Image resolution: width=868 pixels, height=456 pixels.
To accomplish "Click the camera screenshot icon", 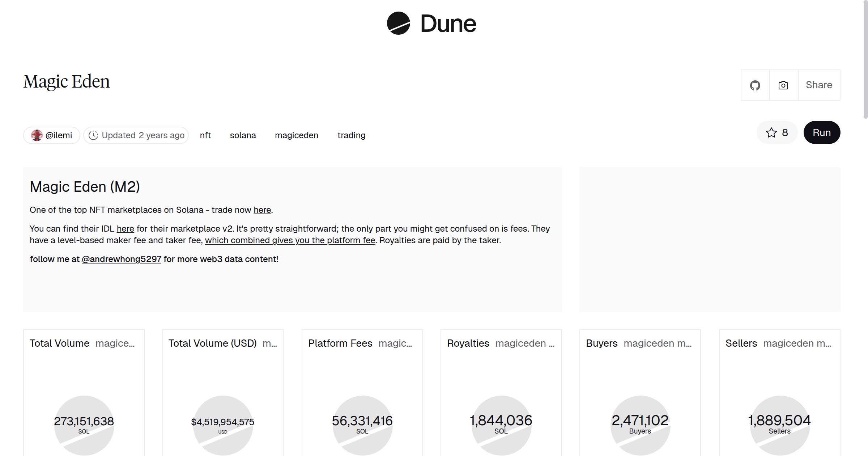I will (x=783, y=85).
